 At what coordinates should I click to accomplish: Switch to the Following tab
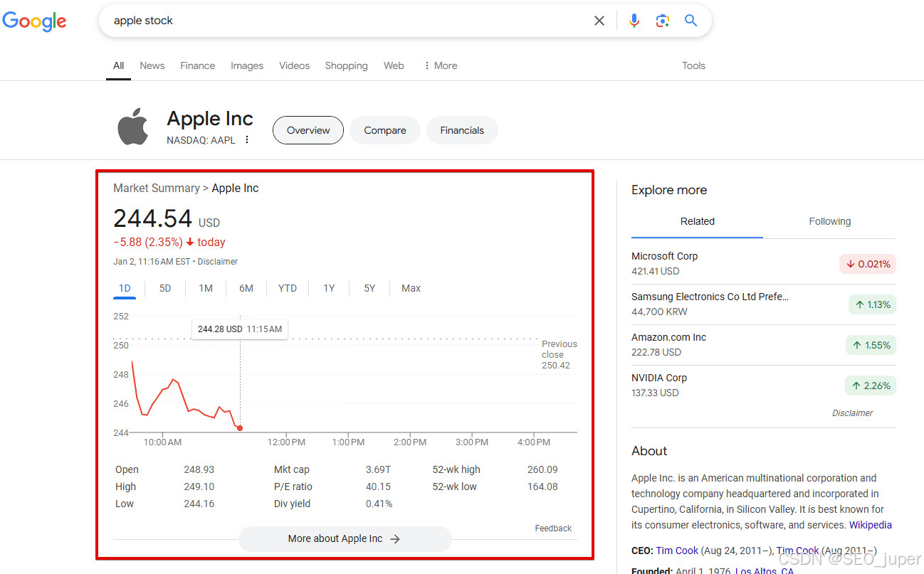829,221
